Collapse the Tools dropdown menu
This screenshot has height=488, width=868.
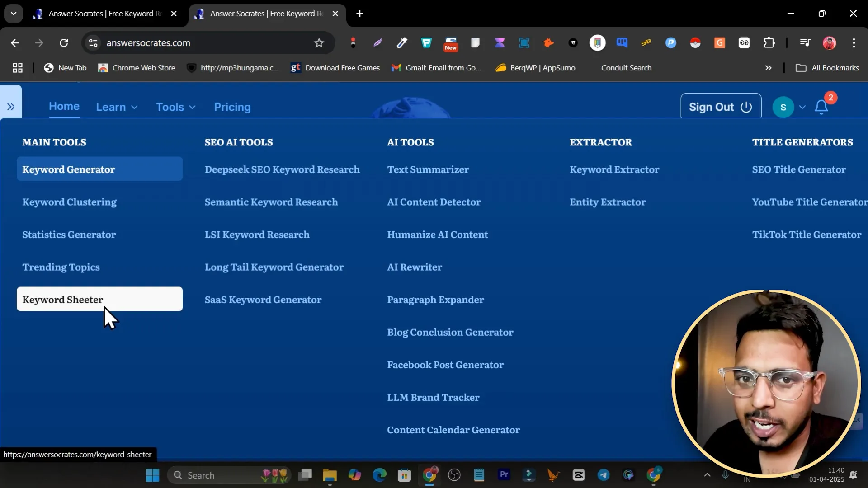pyautogui.click(x=175, y=107)
